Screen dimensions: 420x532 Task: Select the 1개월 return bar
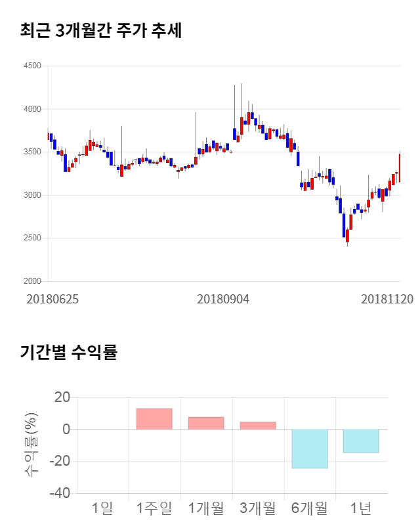click(x=206, y=423)
